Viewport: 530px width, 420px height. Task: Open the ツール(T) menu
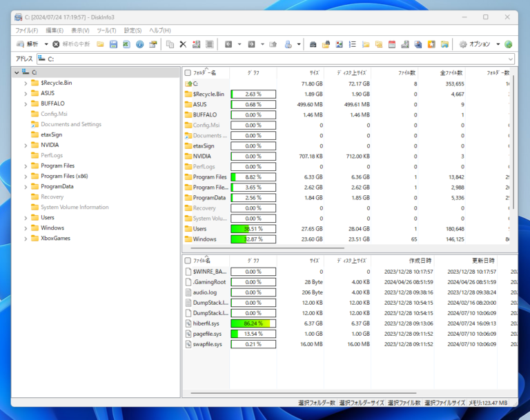[106, 30]
